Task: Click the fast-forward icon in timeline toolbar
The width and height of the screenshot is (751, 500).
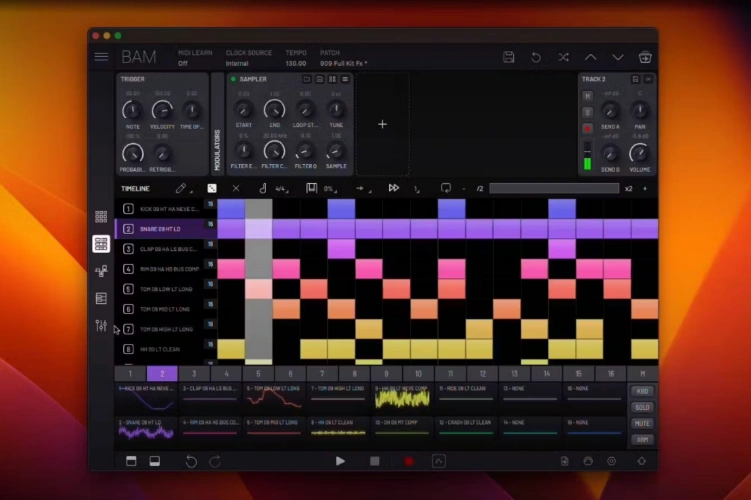Action: point(394,188)
